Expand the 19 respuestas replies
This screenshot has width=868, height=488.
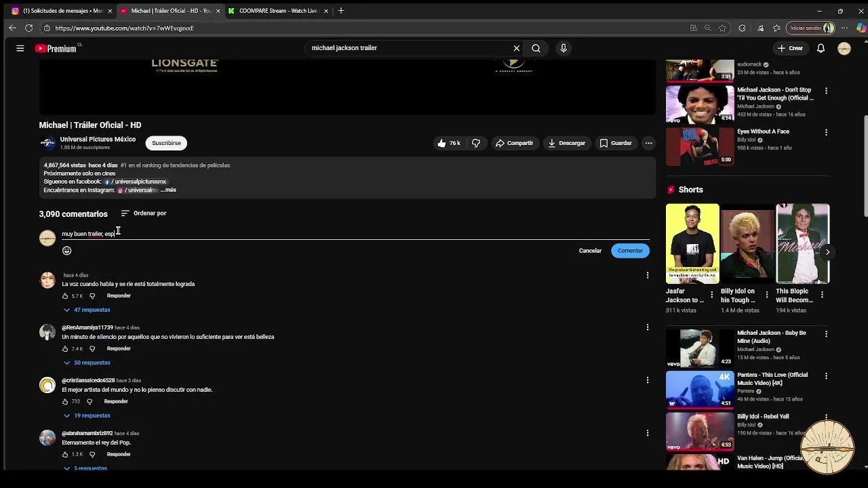[87, 415]
